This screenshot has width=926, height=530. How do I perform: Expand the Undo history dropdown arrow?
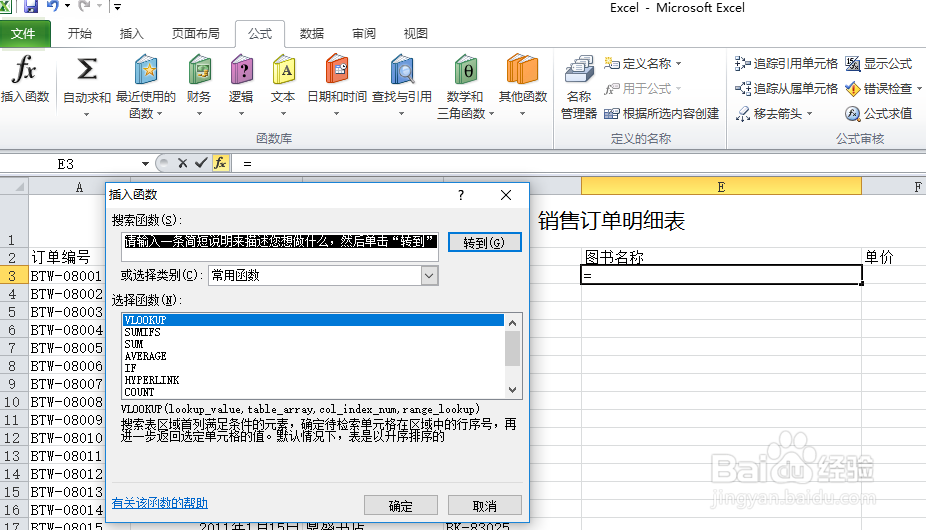(67, 6)
